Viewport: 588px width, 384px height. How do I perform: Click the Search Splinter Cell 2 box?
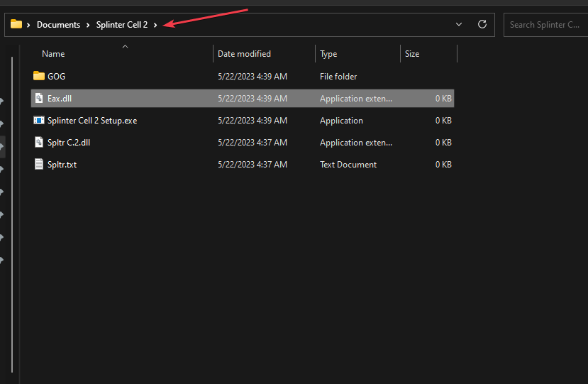click(x=544, y=25)
